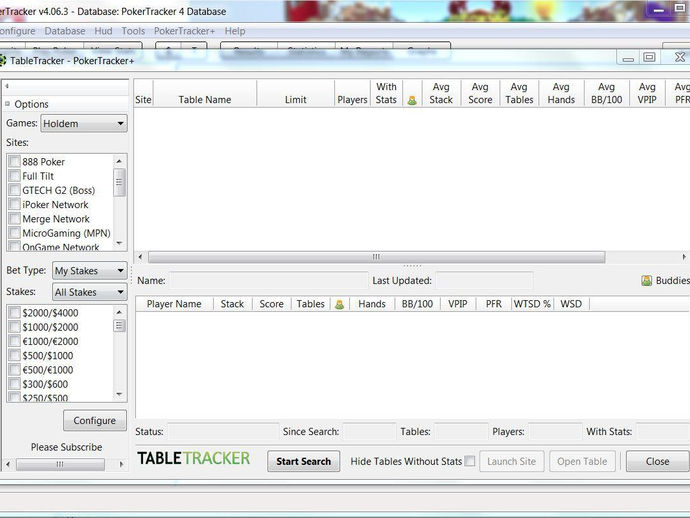This screenshot has width=690, height=518.
Task: Tick the $1000/$2000 stake checkbox
Action: point(15,327)
